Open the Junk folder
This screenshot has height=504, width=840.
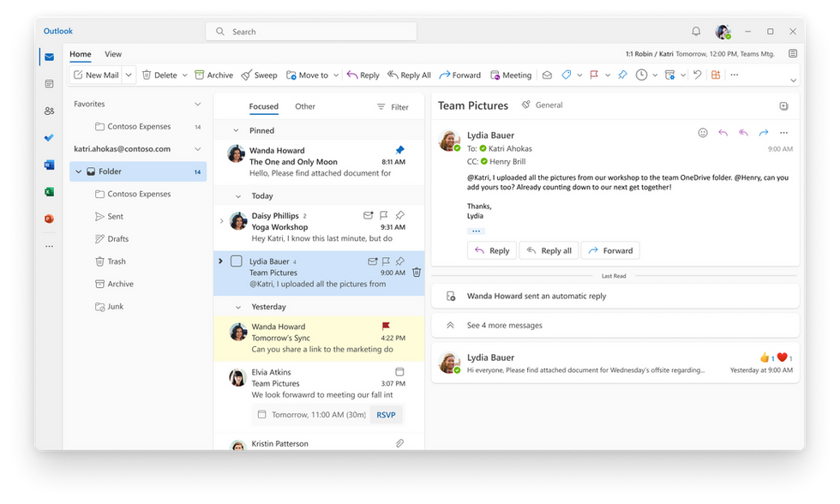[110, 306]
